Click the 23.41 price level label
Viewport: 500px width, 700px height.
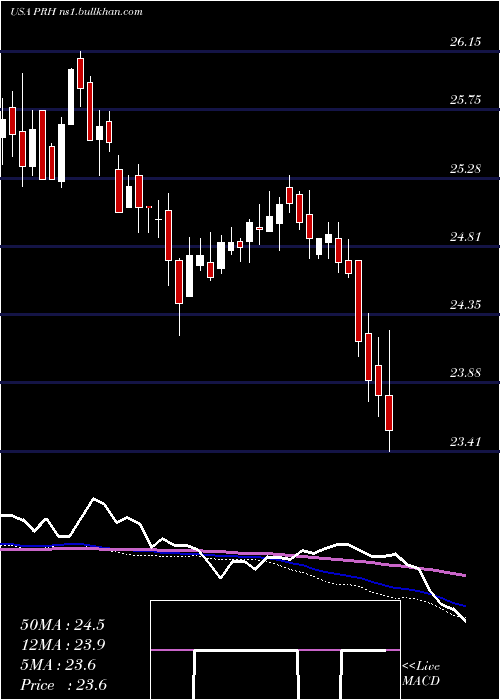tap(465, 442)
